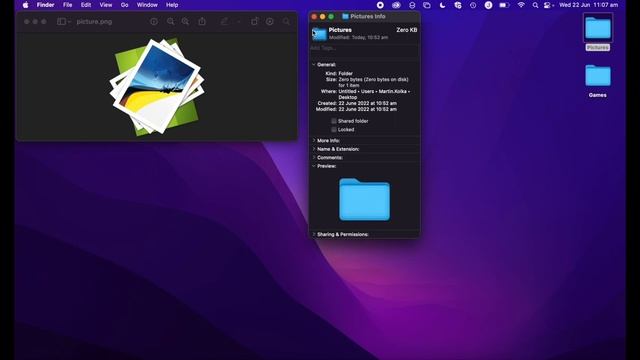Expand the Comments section
The image size is (640, 360).
point(313,158)
